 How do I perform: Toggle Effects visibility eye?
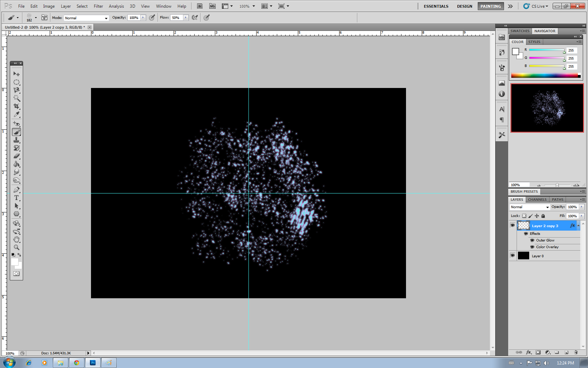(x=526, y=233)
